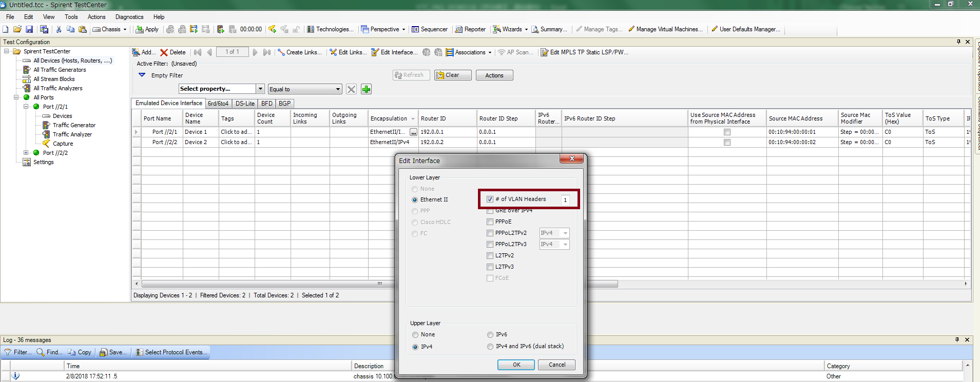Click the Start traffic light icon

click(x=220, y=29)
